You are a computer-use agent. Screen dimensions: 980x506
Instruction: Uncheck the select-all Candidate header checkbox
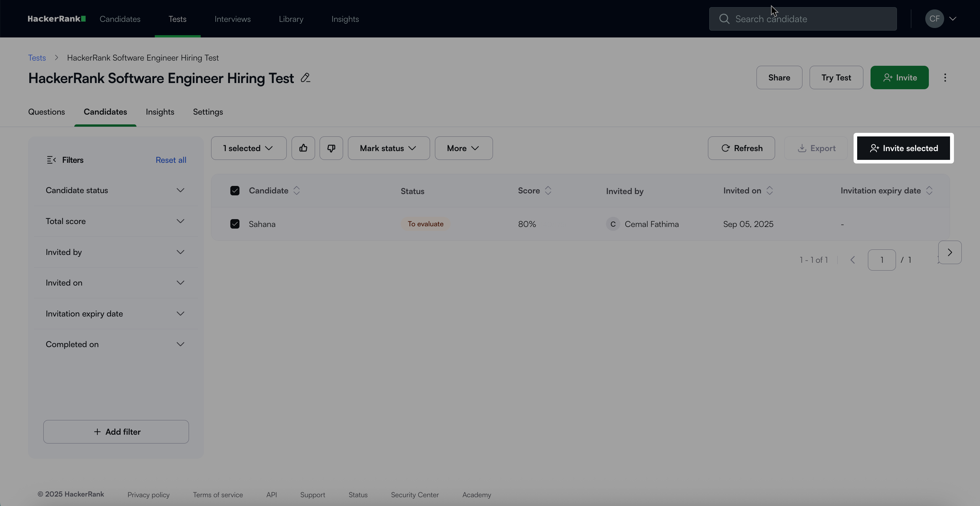coord(235,191)
